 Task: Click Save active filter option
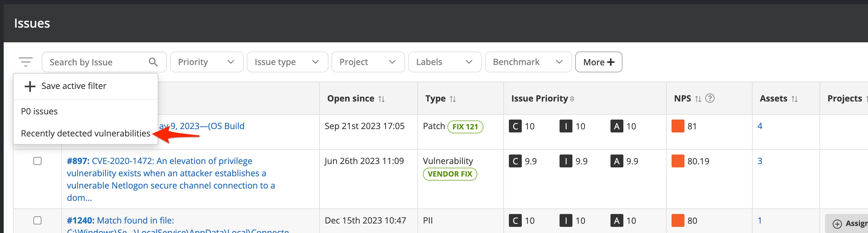click(73, 86)
